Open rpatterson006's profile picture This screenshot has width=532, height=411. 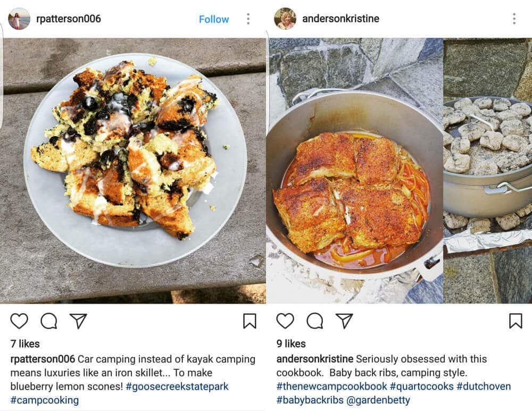(x=19, y=19)
